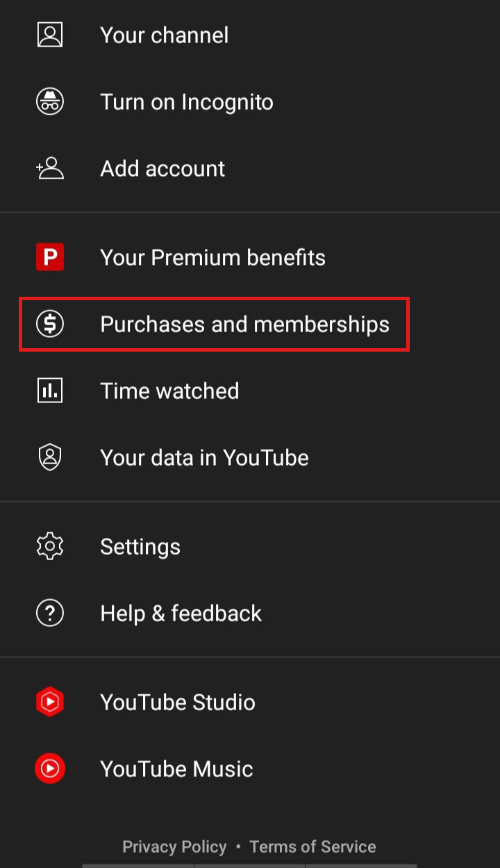Tap the shield icon for Your data
Viewport: 500px width, 868px height.
click(x=50, y=457)
